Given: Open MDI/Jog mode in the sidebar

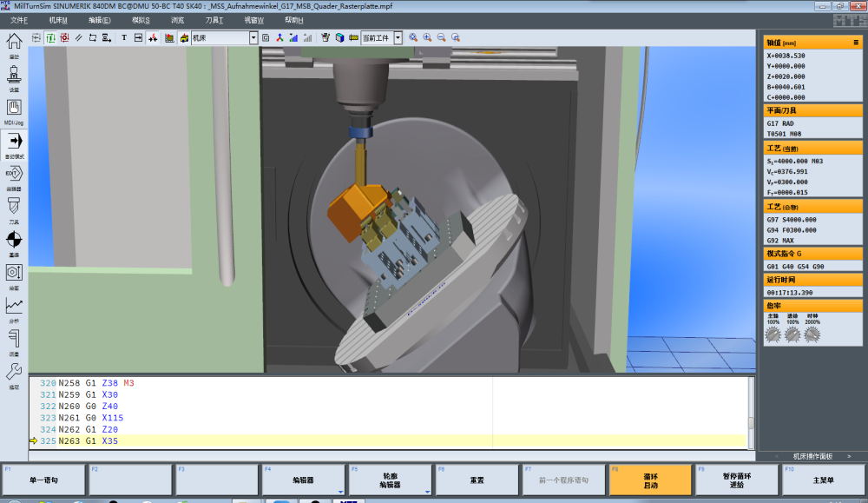Looking at the screenshot, I should point(14,108).
